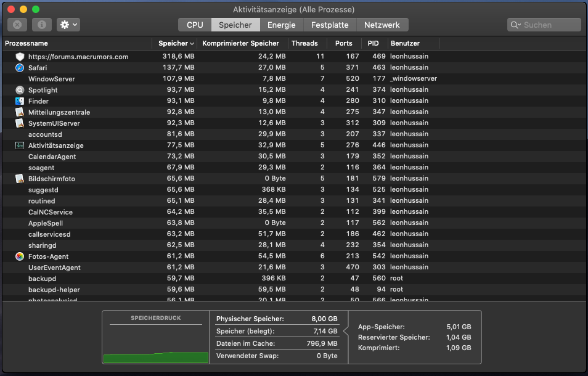Click the Reservierter Speicher entry

coord(414,337)
